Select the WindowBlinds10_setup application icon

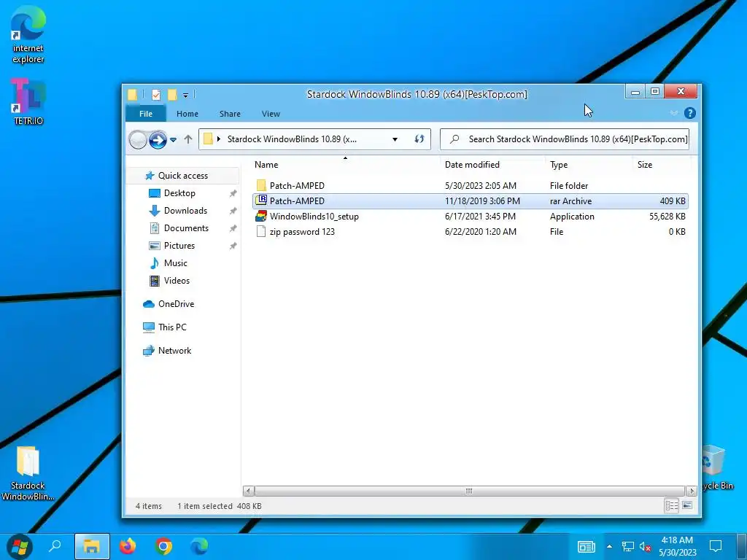click(x=261, y=216)
